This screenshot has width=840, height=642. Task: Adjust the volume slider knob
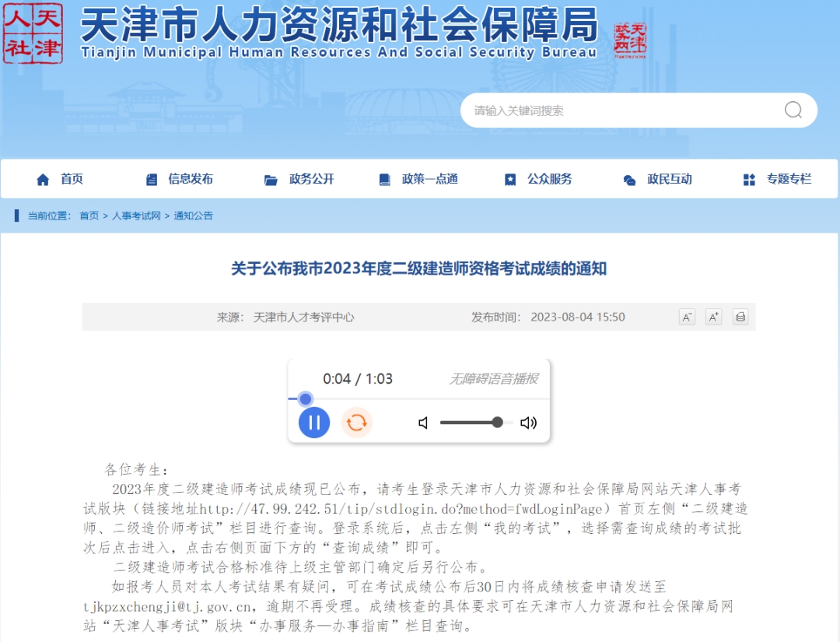pos(497,423)
